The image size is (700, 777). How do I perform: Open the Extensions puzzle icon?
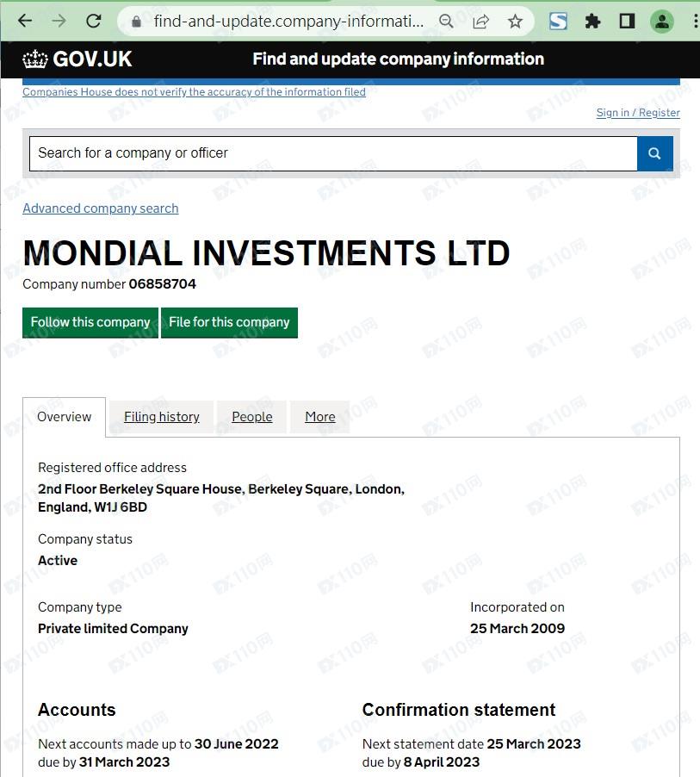click(x=592, y=21)
